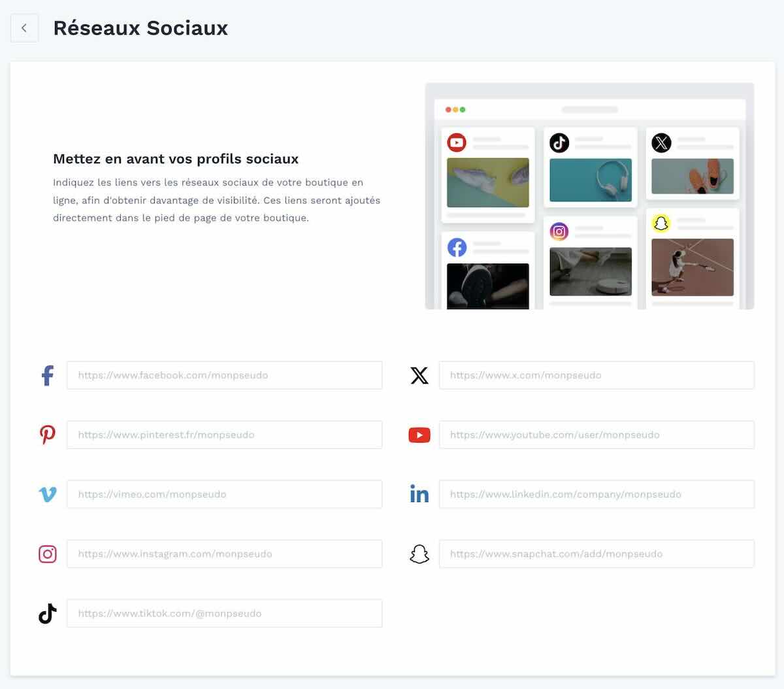This screenshot has height=689, width=784.
Task: Click the Instagram badge in the preview illustration
Action: (x=559, y=231)
